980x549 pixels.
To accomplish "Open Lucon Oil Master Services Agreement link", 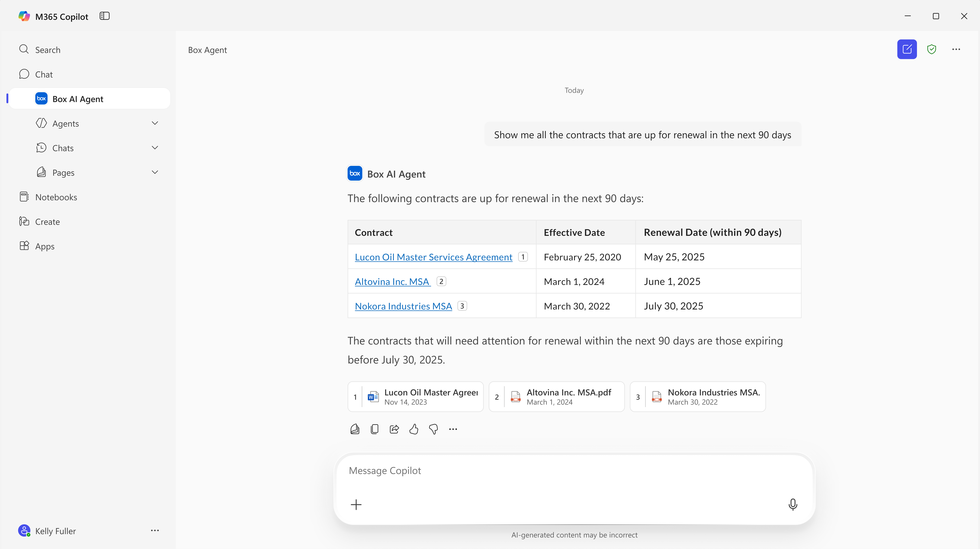I will click(433, 257).
